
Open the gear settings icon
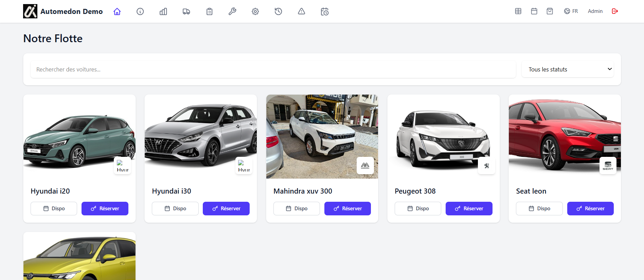(255, 12)
